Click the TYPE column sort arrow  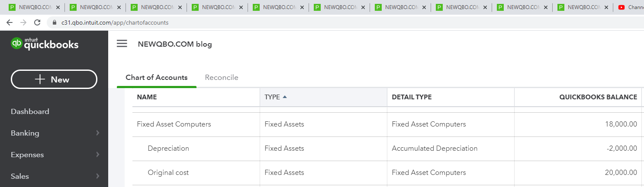284,97
